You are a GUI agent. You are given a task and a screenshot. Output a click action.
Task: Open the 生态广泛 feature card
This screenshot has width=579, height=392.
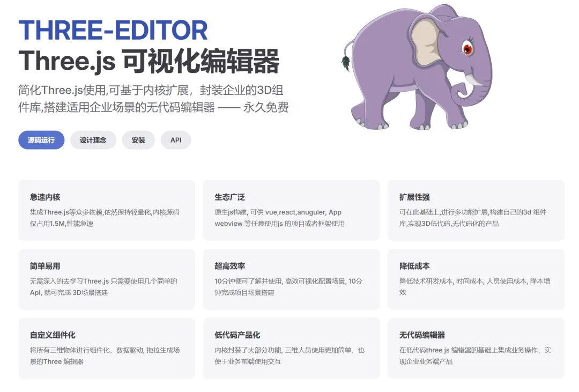(x=291, y=210)
